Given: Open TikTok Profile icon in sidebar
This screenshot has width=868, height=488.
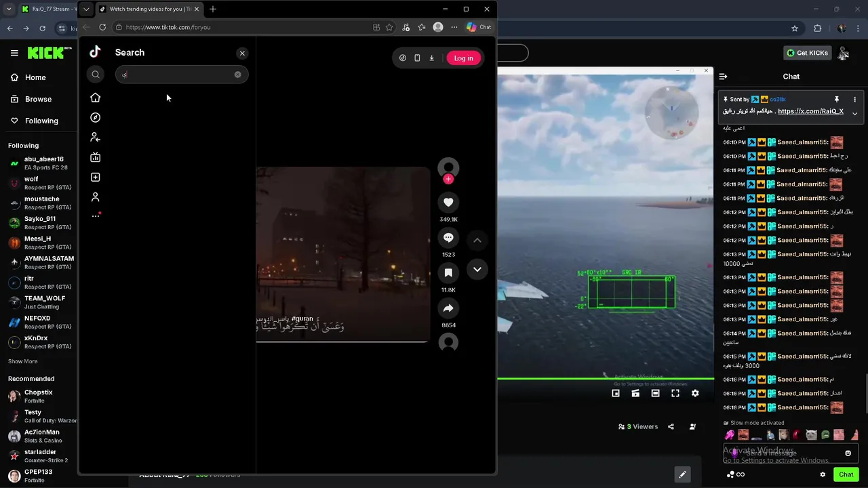Looking at the screenshot, I should 96,197.
